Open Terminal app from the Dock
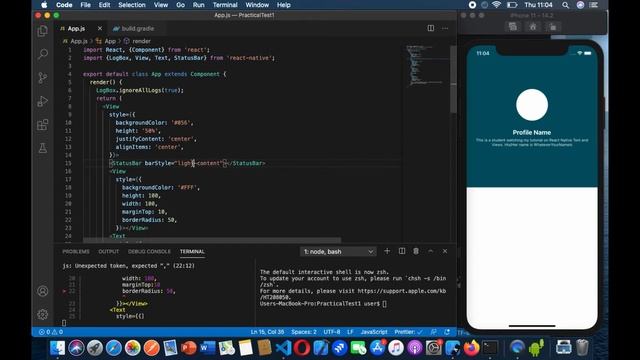640x360 pixels. pos(490,348)
